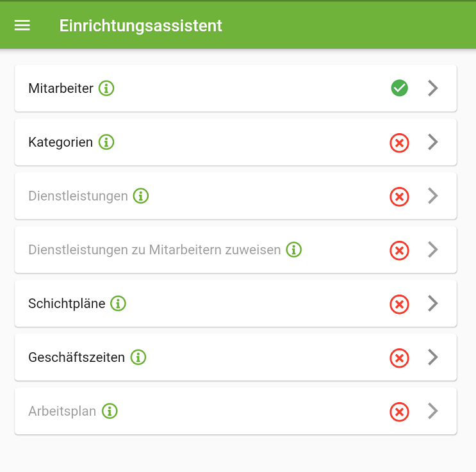This screenshot has width=476, height=472.
Task: Show info for Kategorien
Action: coord(106,142)
